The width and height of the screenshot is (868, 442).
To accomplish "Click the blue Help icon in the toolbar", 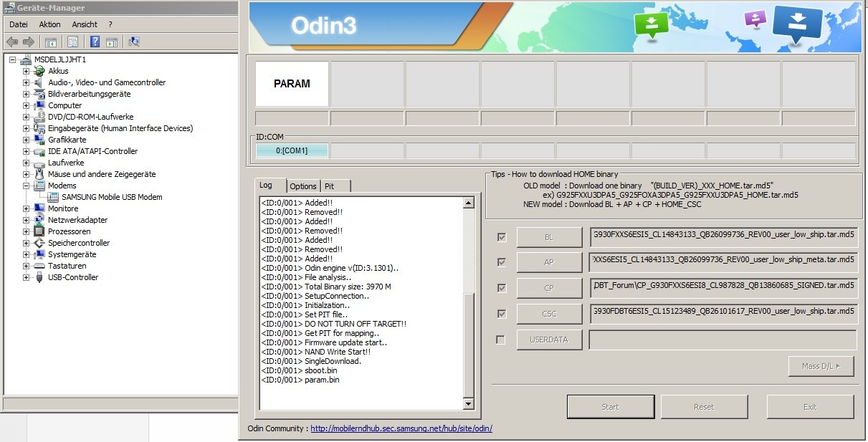I will (x=95, y=42).
